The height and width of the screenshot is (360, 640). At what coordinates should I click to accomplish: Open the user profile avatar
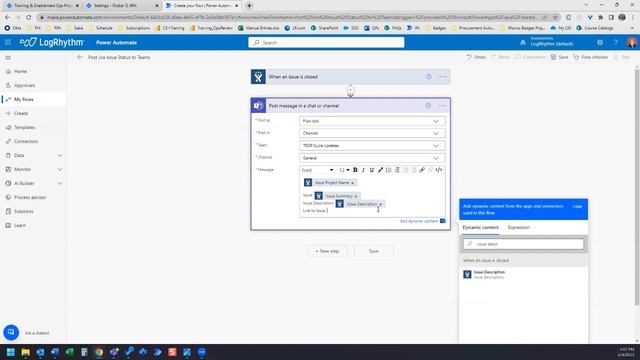tap(631, 42)
